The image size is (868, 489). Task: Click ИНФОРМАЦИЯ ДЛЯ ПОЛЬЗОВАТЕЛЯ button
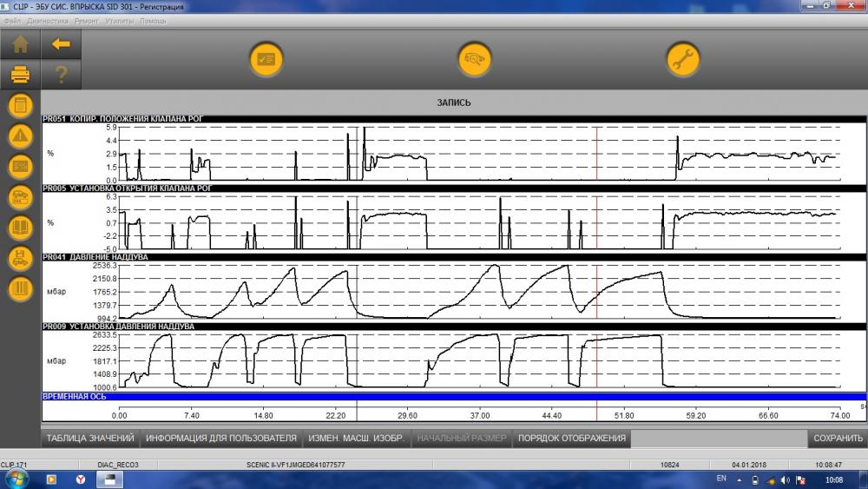click(220, 438)
